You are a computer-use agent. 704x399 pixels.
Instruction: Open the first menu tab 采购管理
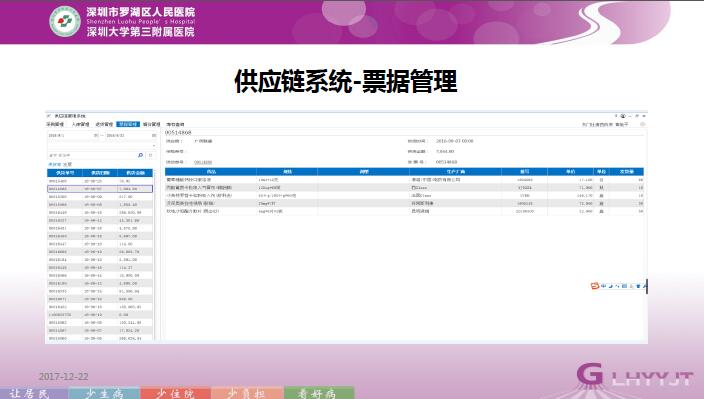point(56,124)
